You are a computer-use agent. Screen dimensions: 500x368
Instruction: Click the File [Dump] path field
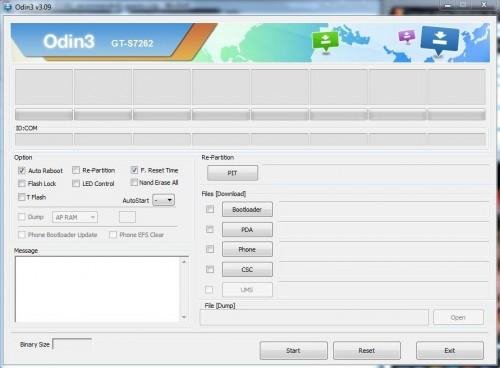coord(314,317)
